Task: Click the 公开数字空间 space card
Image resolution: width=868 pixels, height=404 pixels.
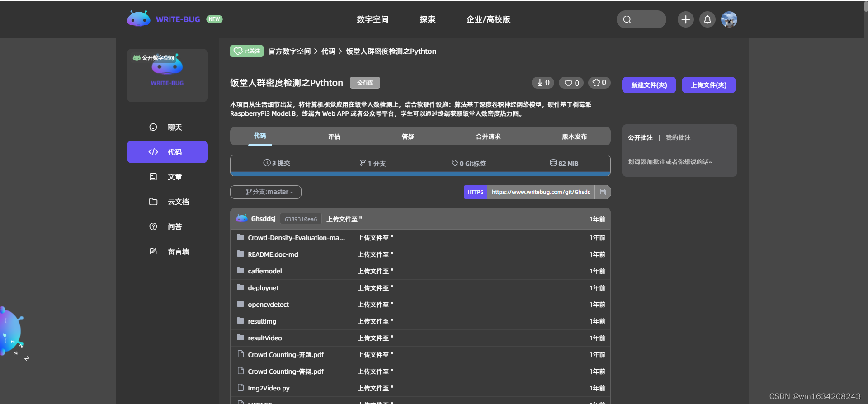Action: point(167,75)
